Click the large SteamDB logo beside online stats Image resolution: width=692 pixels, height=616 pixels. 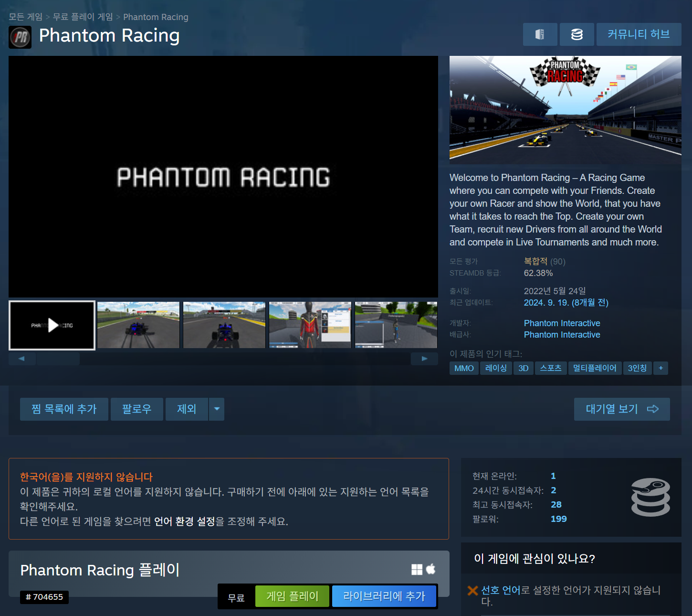click(650, 497)
